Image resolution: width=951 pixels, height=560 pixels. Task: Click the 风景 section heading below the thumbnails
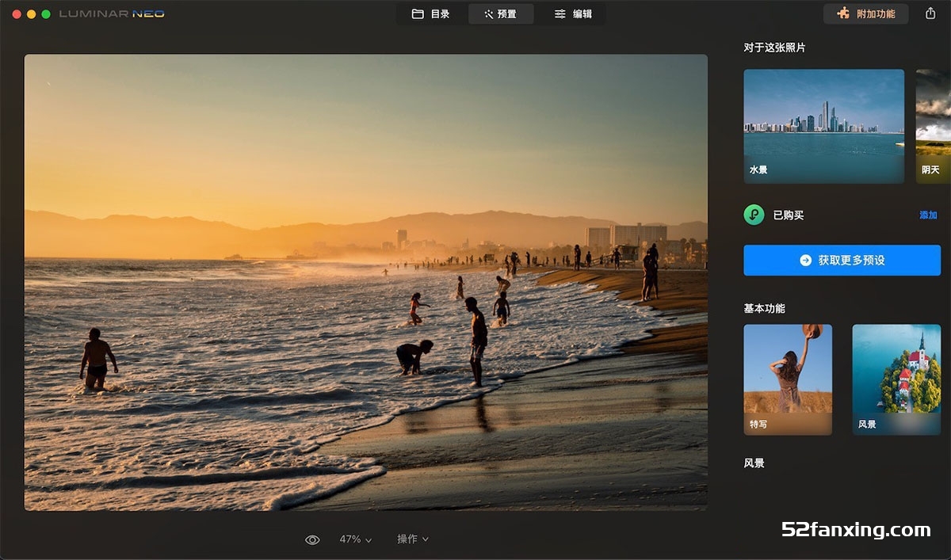click(754, 463)
